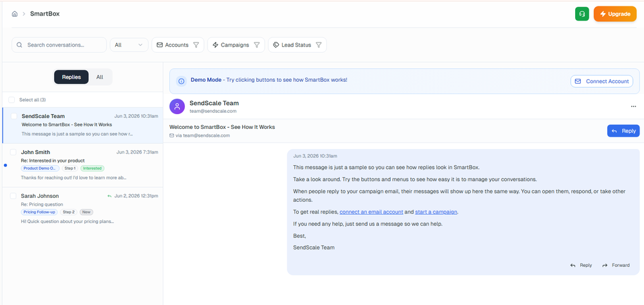This screenshot has height=305, width=644.
Task: Open the Sarah Johnson conversation
Action: click(x=82, y=209)
